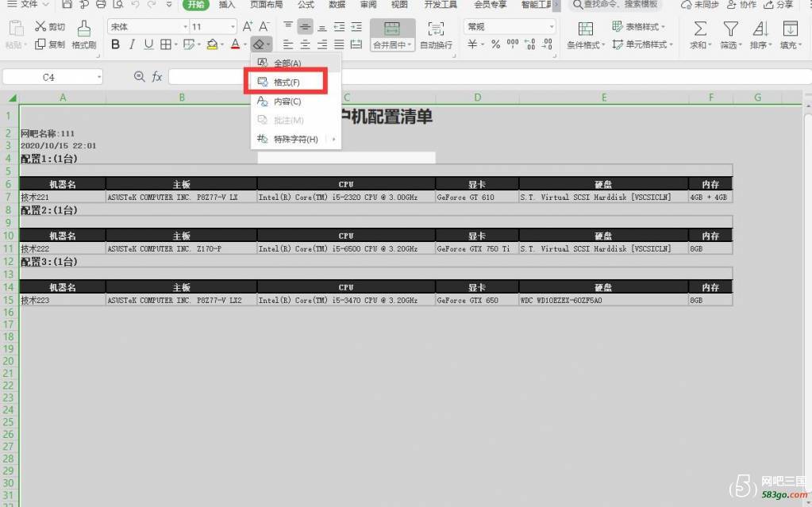Click the Collaborate (协作) button
This screenshot has width=812, height=507.
[x=741, y=4]
